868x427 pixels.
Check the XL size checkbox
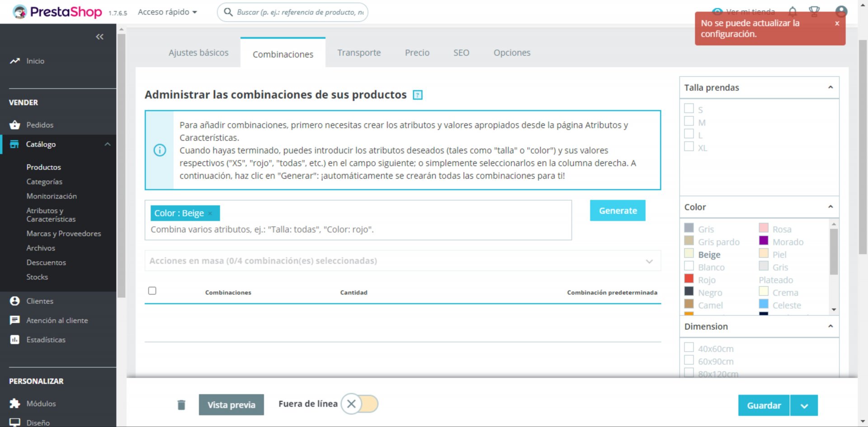[x=689, y=147]
